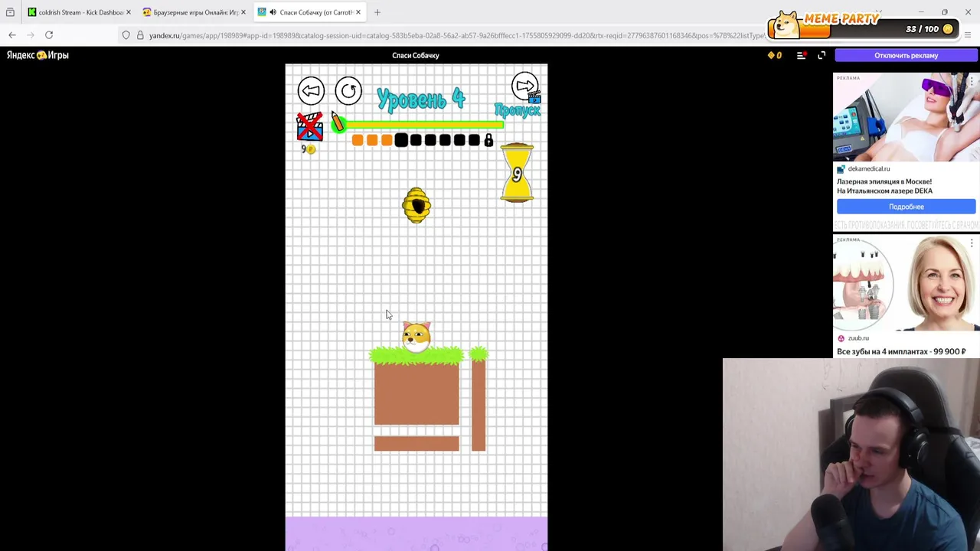
Task: Reload the current page
Action: pyautogui.click(x=49, y=35)
